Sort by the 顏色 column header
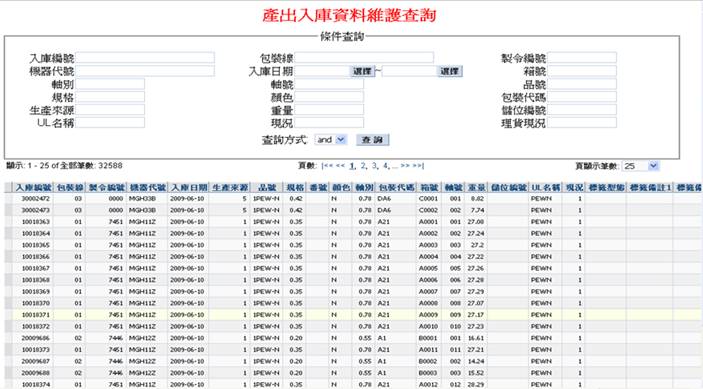 341,187
